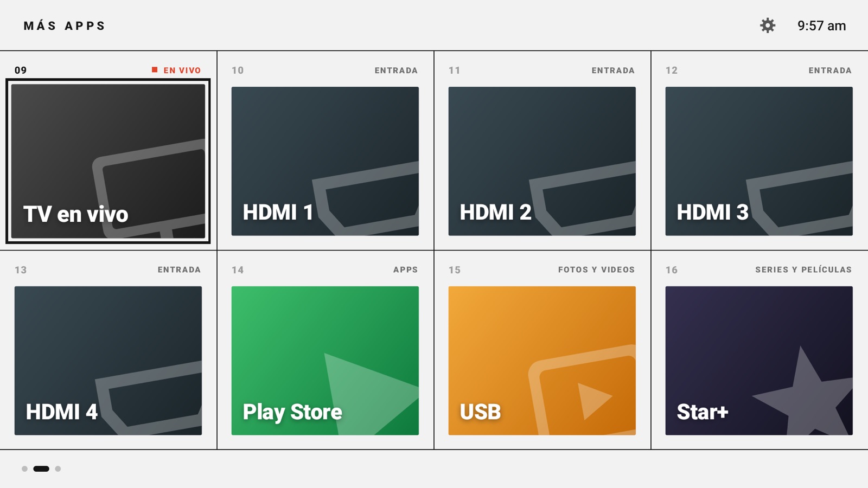Choose the HDMI 3 input tile
Screen dimensions: 868x488
pyautogui.click(x=759, y=161)
